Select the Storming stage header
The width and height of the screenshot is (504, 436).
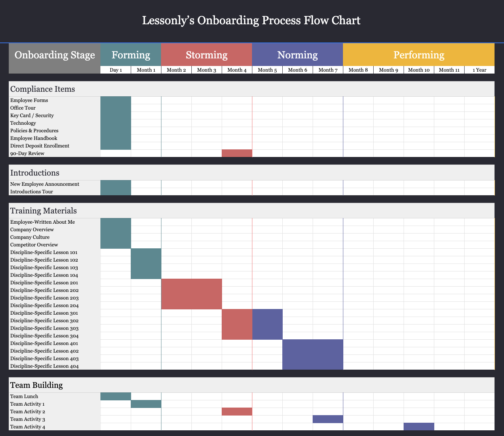(207, 55)
